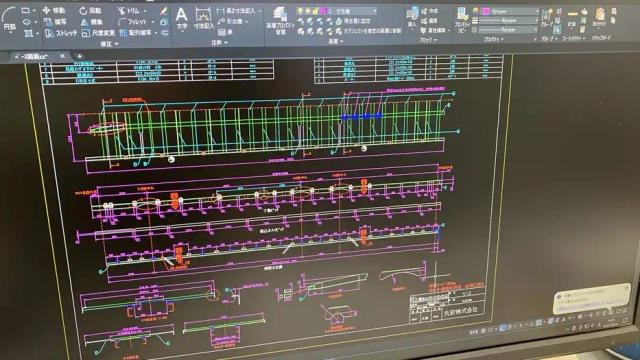
Task: Select the 回転 (Rotate) tool
Action: click(x=91, y=10)
